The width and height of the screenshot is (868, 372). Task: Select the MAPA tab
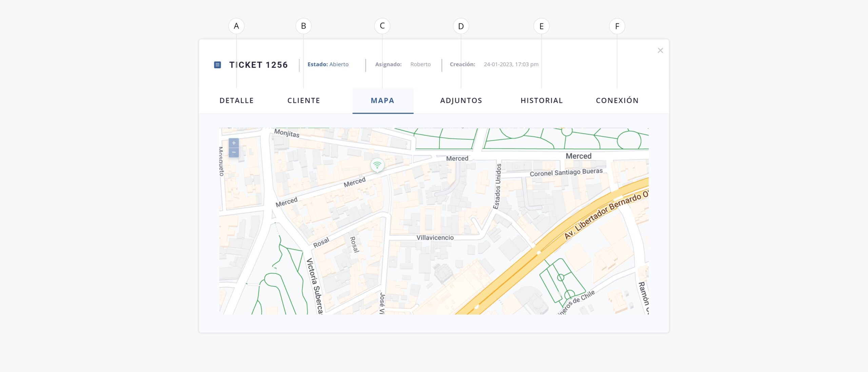[x=382, y=101]
